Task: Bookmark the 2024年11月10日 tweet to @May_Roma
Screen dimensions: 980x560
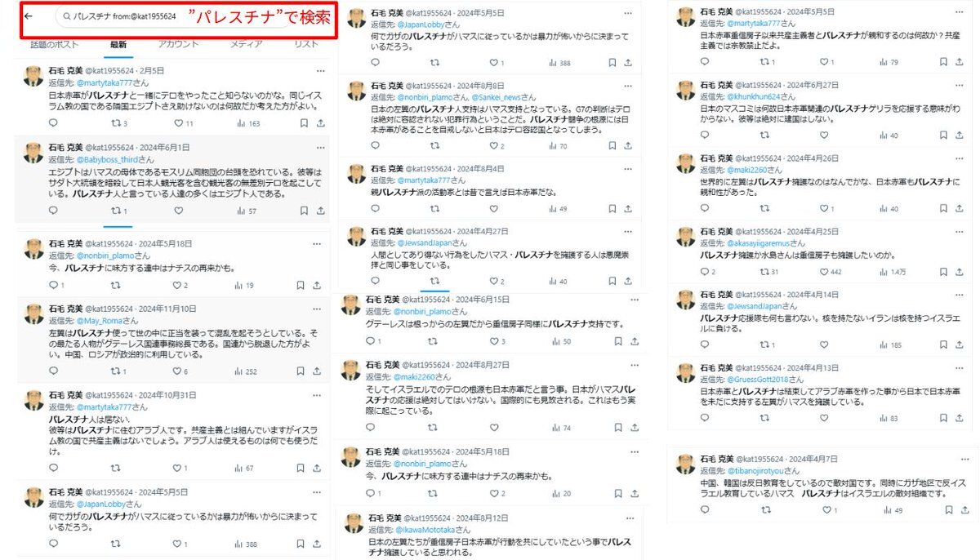Action: tap(302, 371)
